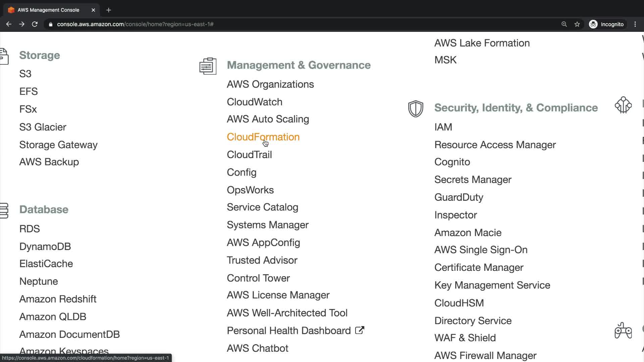644x362 pixels.
Task: Open the CloudFormation service link
Action: (x=263, y=137)
